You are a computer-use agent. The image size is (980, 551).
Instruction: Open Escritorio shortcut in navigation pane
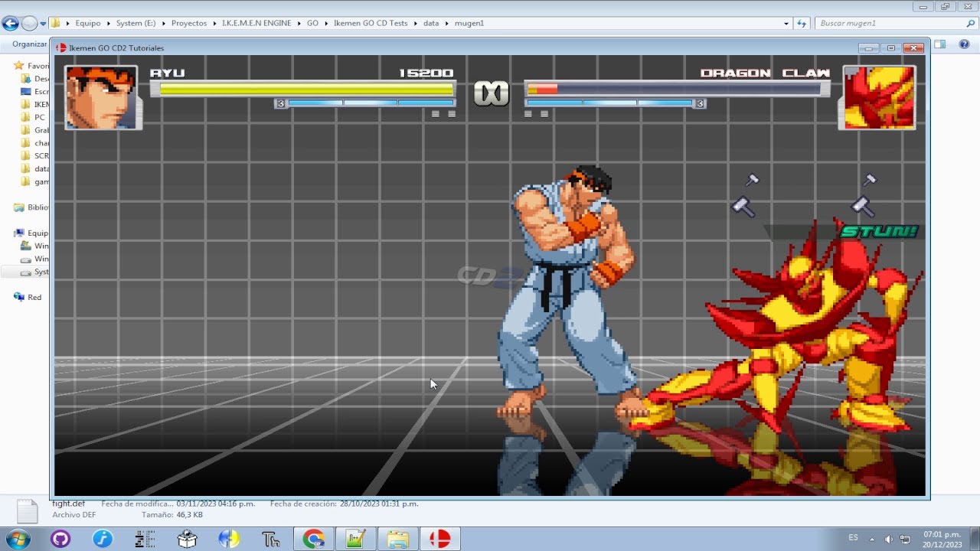pyautogui.click(x=34, y=92)
